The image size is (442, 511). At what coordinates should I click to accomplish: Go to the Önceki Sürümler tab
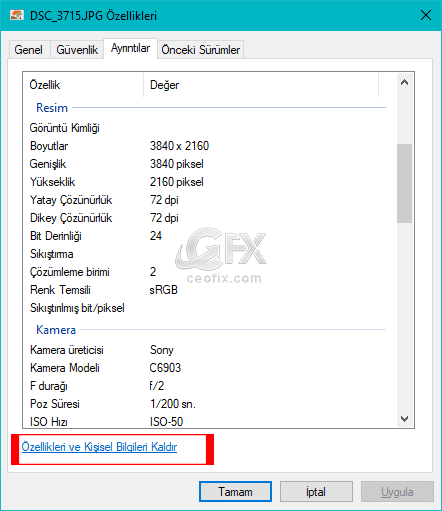coord(201,50)
